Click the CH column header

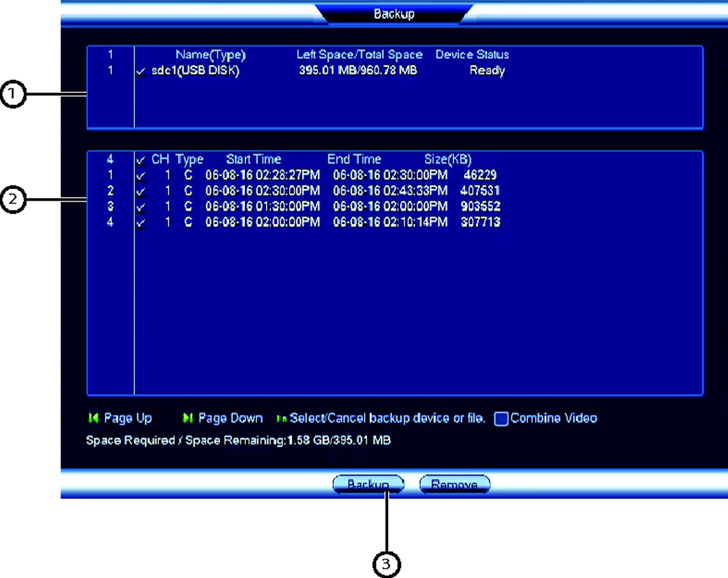click(160, 159)
